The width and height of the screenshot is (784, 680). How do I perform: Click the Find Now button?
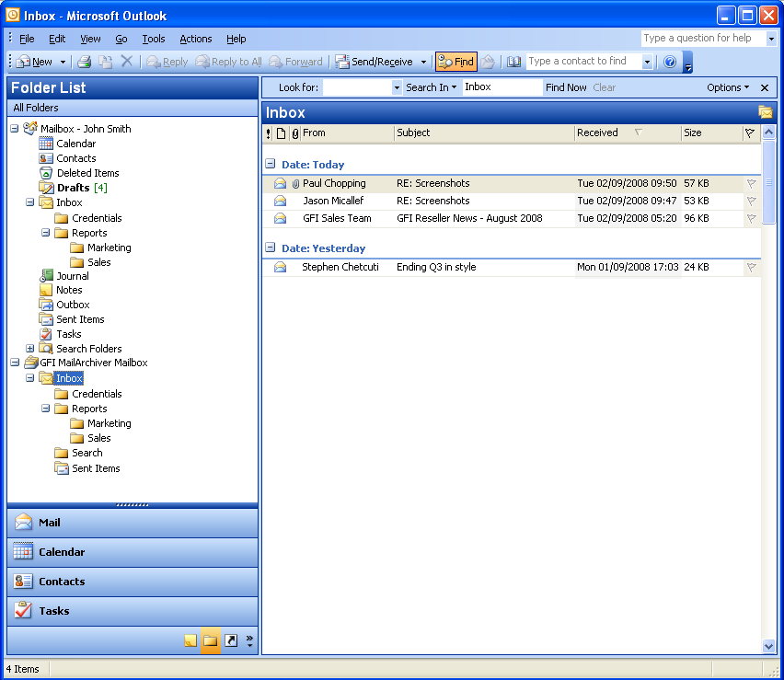pos(566,87)
